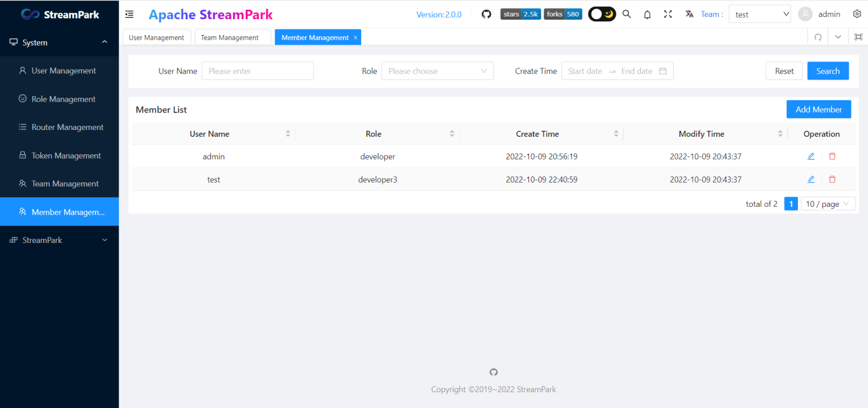Open the calendar icon in Create Time
Screen dimensions: 868x408
coord(663,71)
